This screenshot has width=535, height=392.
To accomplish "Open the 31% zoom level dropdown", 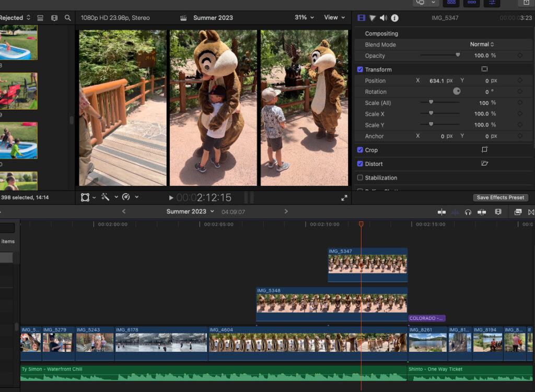I will click(x=305, y=17).
